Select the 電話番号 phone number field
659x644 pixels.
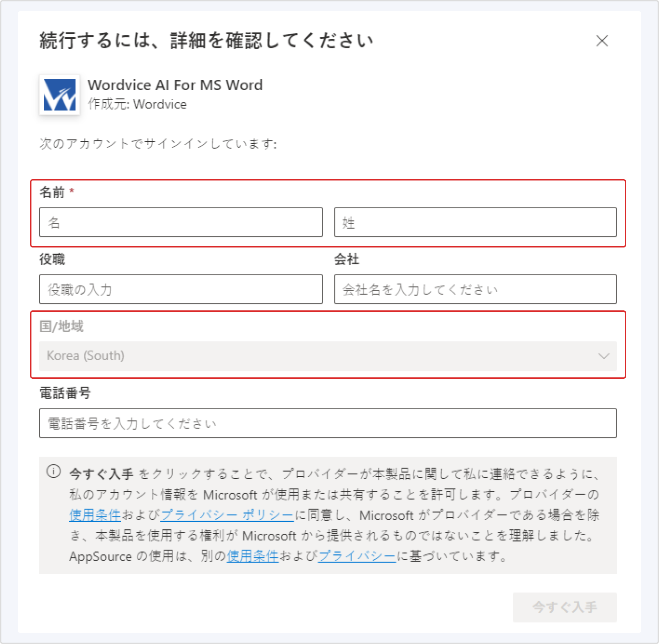[328, 423]
